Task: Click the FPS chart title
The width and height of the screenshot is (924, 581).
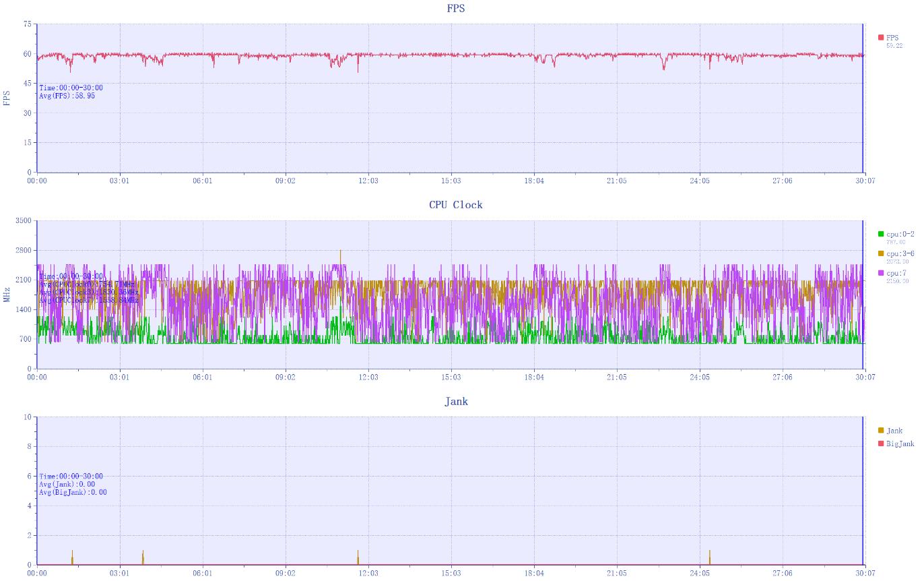Action: pyautogui.click(x=456, y=9)
